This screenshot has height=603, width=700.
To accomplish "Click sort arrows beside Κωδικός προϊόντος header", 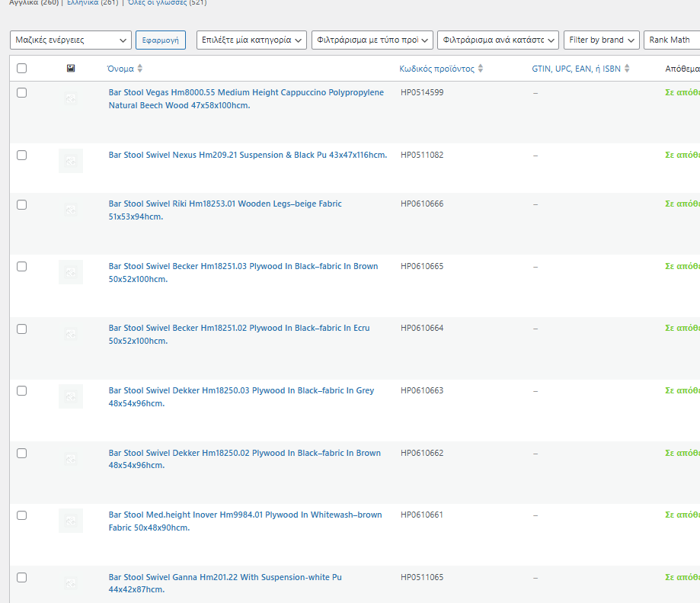I will pyautogui.click(x=481, y=69).
